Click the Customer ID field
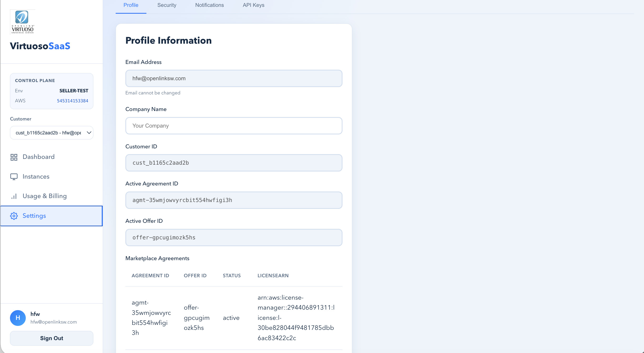The image size is (644, 353). click(234, 163)
